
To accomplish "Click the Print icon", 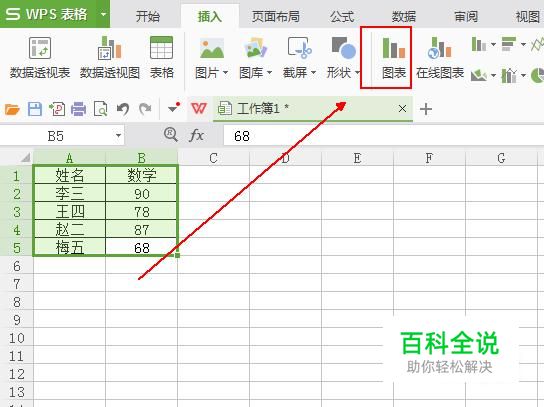I will pyautogui.click(x=78, y=109).
